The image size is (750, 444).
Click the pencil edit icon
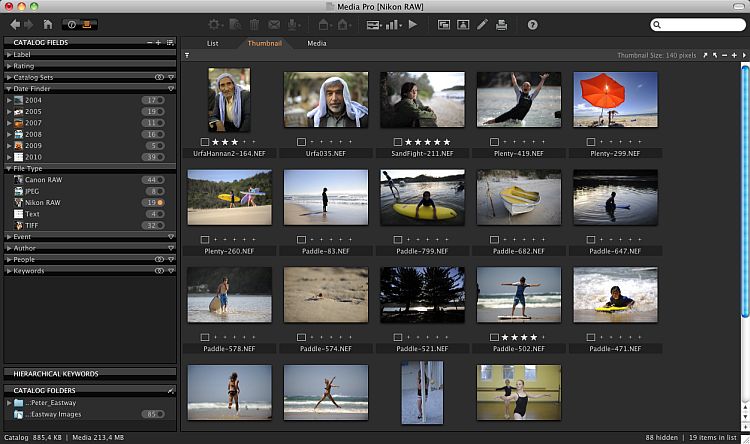tap(482, 24)
